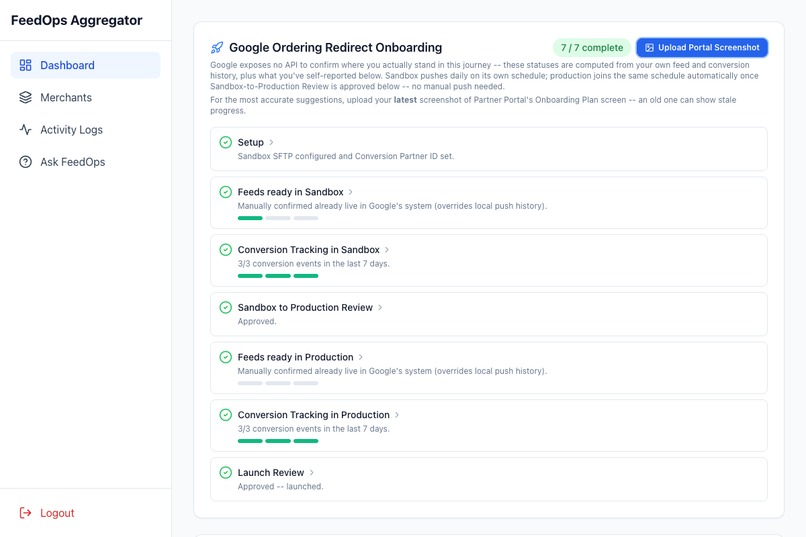Click Feeds ready in Production title

click(x=296, y=357)
